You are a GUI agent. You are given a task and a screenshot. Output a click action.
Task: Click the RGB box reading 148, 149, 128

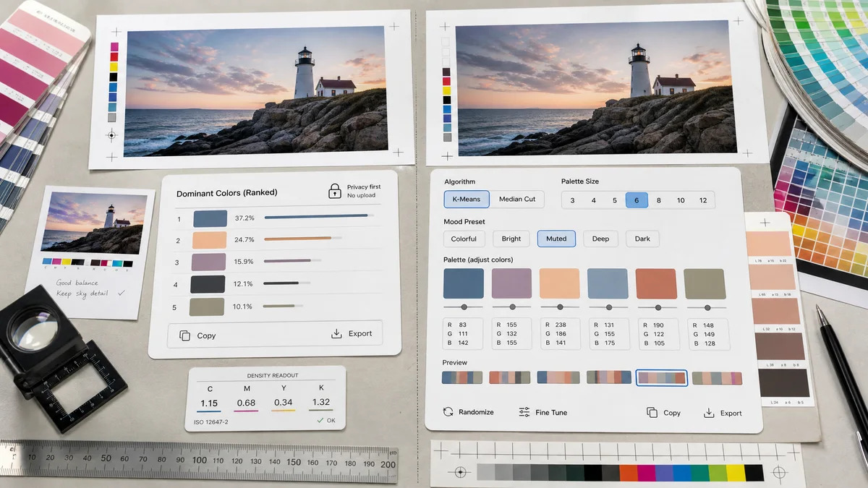pos(707,334)
